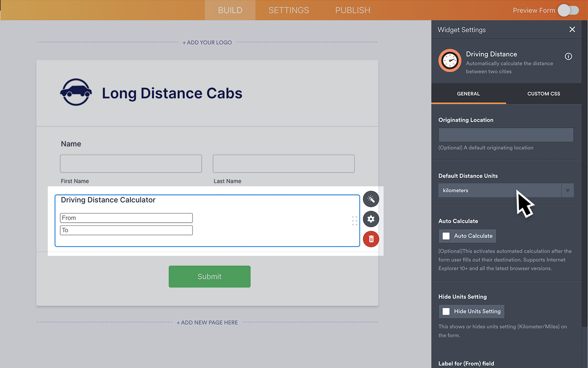The width and height of the screenshot is (588, 368).
Task: Open the Default Distance Units dropdown
Action: pyautogui.click(x=568, y=190)
